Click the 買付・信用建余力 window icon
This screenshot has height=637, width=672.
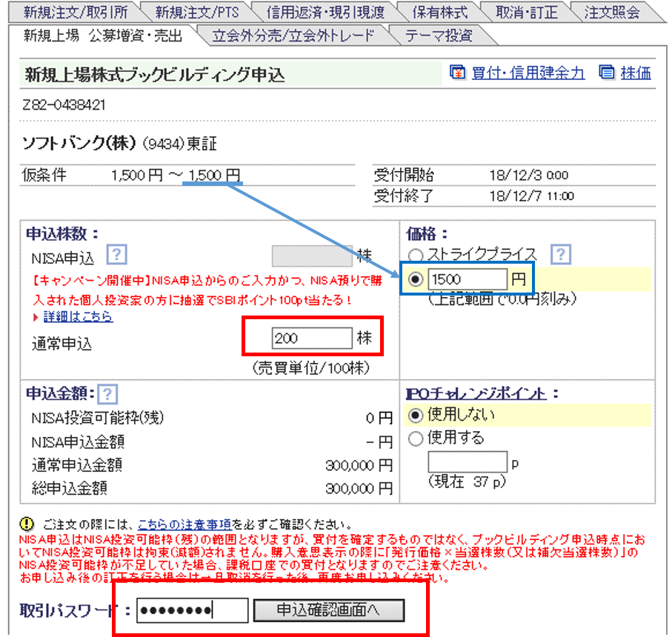(458, 73)
